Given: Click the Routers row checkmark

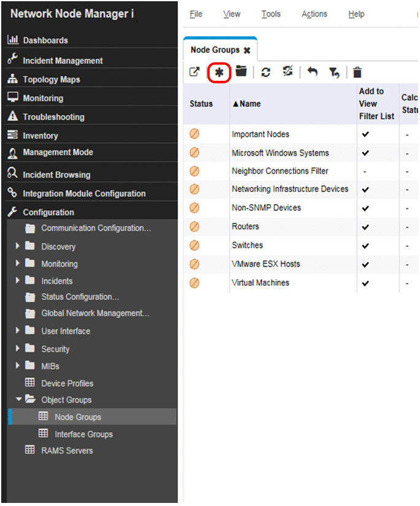Looking at the screenshot, I should (x=365, y=227).
